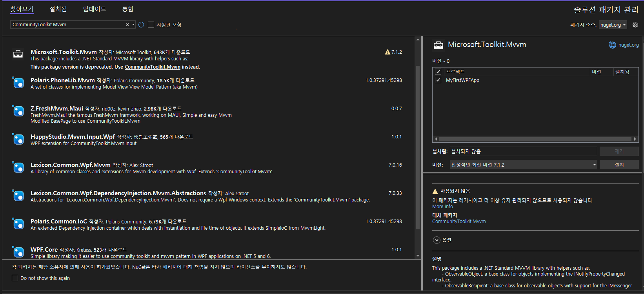
Task: Click the HappyStudio.Mvvm.Input.Wpf package icon
Action: click(x=18, y=139)
